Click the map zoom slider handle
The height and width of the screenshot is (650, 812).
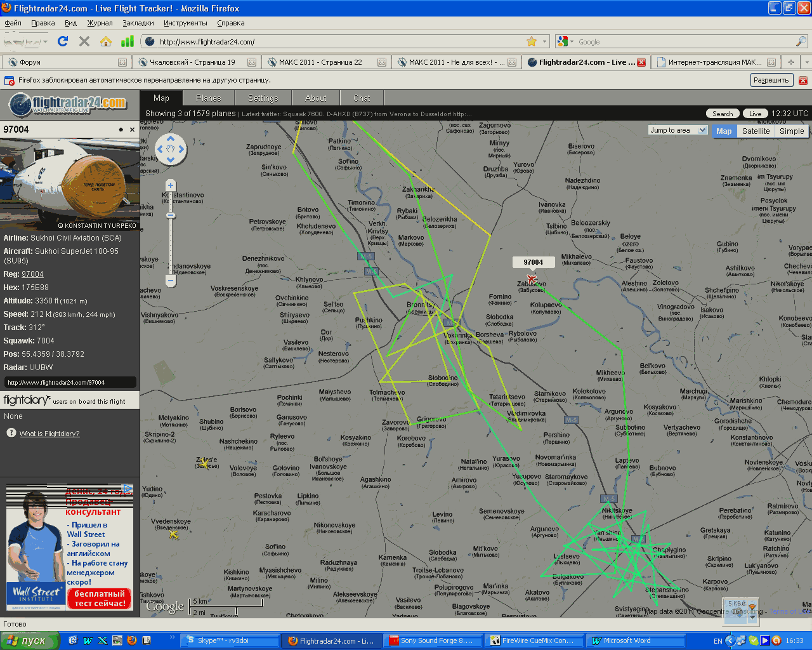pyautogui.click(x=171, y=215)
